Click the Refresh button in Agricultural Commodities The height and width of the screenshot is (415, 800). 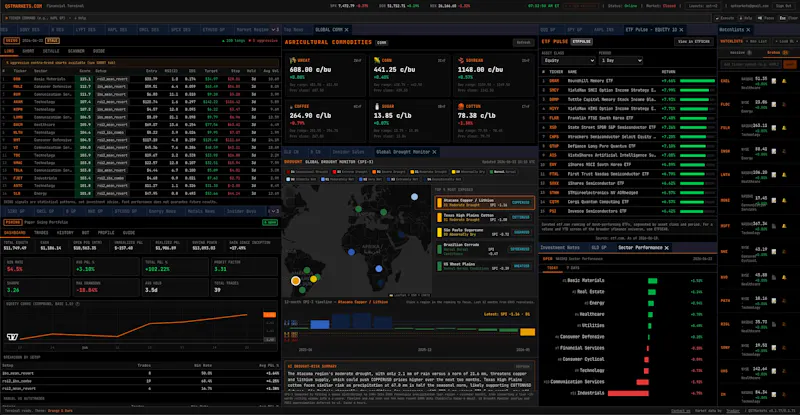523,43
